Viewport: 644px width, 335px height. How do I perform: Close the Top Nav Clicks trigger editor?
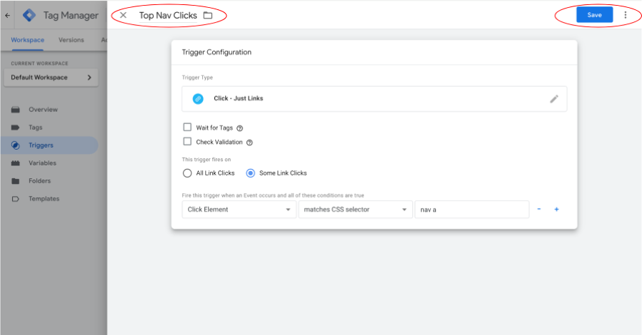[123, 15]
